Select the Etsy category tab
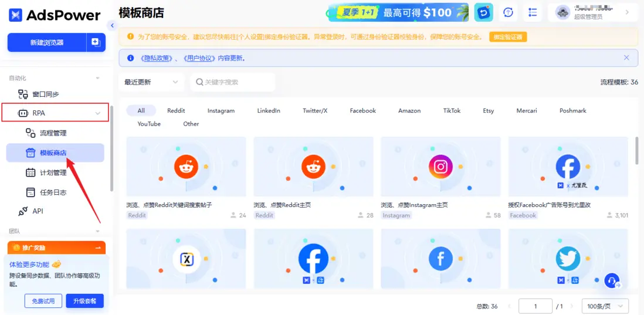The image size is (644, 315). pos(489,110)
